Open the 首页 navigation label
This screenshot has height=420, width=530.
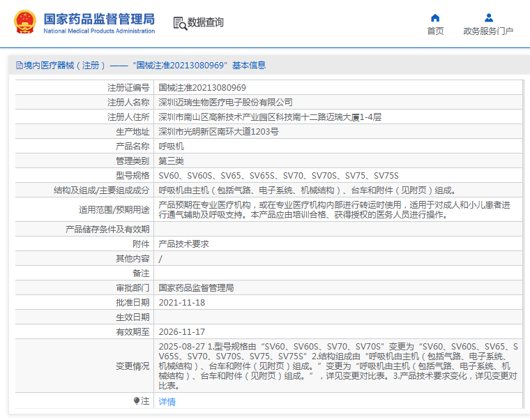tap(435, 31)
